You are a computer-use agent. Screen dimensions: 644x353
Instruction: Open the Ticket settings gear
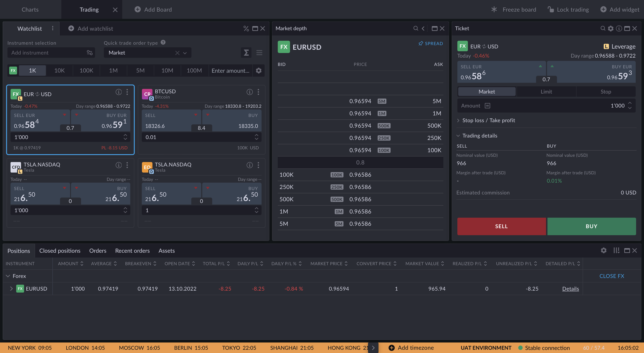610,28
